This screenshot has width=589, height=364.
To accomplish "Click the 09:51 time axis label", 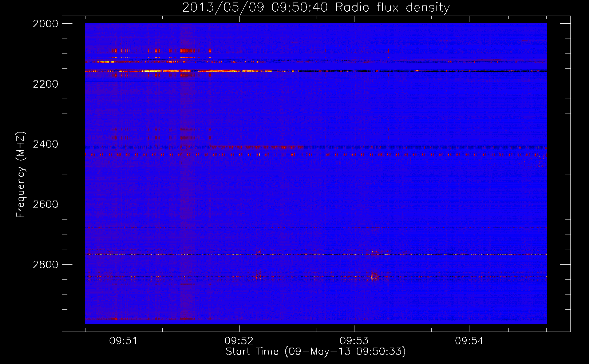I will point(124,341).
